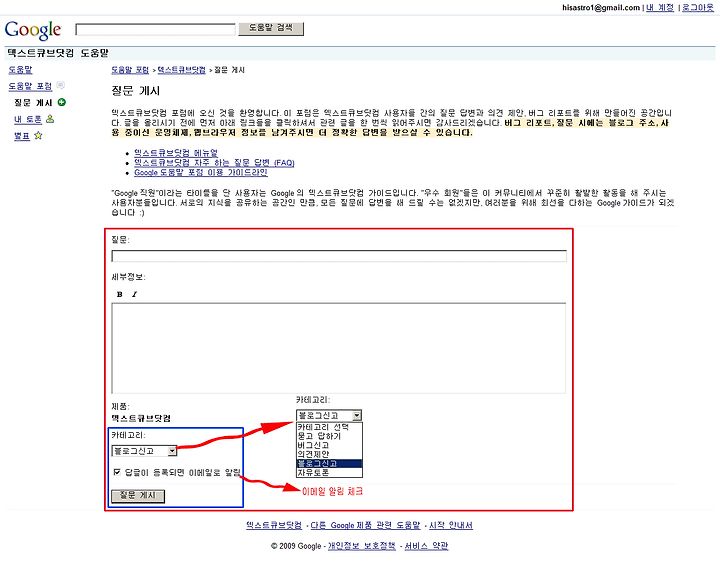The width and height of the screenshot is (720, 580).
Task: Click the 질문 게시 submit button
Action: [138, 496]
